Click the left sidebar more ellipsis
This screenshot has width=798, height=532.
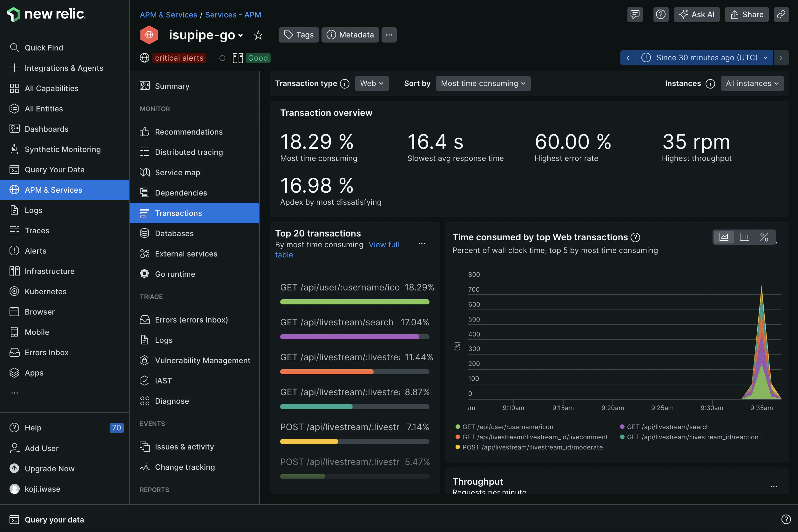pos(14,393)
